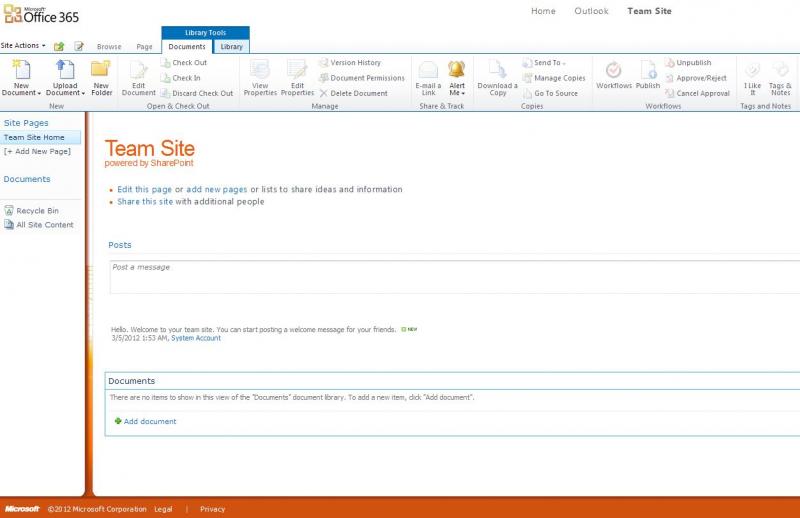Open View Properties
This screenshot has width=800, height=518.
pos(260,78)
